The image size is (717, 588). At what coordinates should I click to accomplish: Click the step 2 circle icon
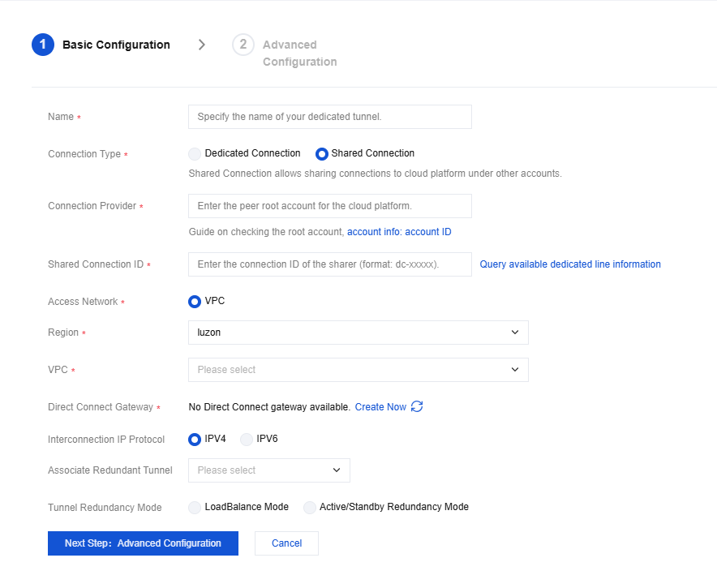(243, 45)
